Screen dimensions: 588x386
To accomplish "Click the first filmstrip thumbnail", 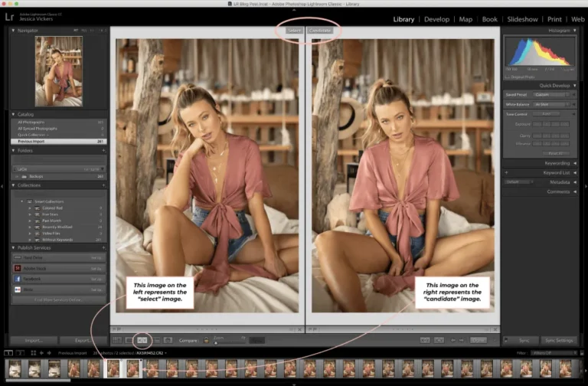I will click(x=15, y=368).
